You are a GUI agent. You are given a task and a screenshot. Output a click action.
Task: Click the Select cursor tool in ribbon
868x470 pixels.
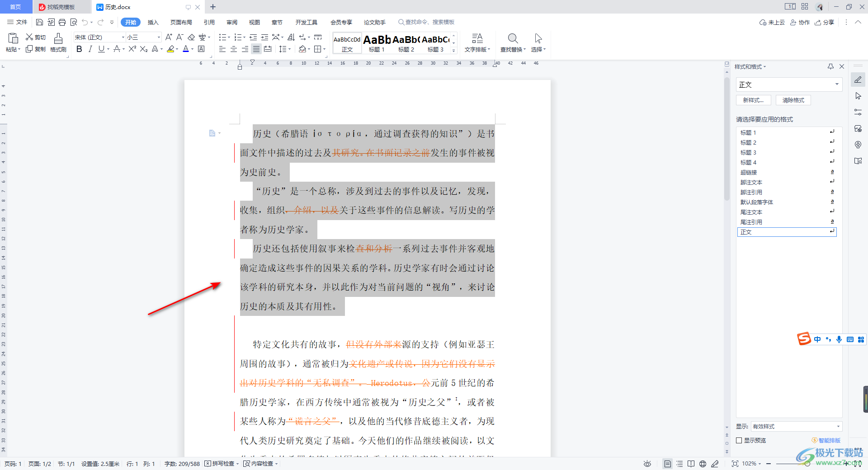[x=538, y=38]
